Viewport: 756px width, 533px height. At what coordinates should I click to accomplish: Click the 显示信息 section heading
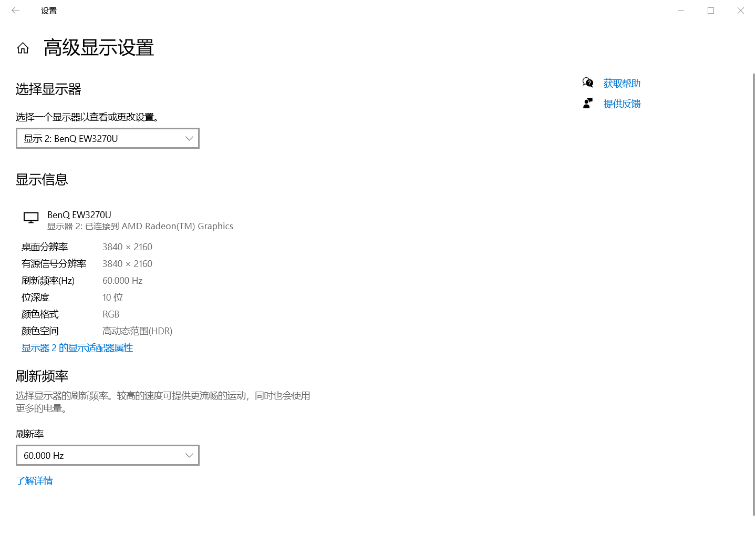tap(42, 180)
